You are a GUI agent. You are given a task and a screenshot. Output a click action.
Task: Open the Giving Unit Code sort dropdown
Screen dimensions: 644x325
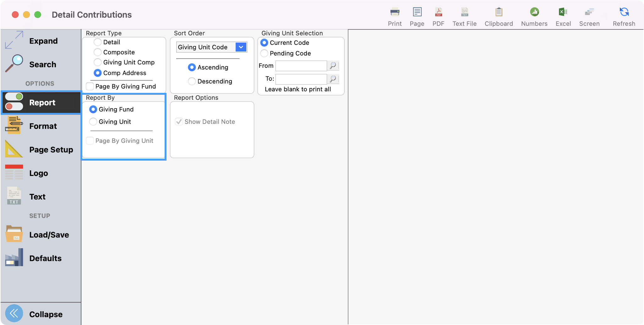point(241,47)
